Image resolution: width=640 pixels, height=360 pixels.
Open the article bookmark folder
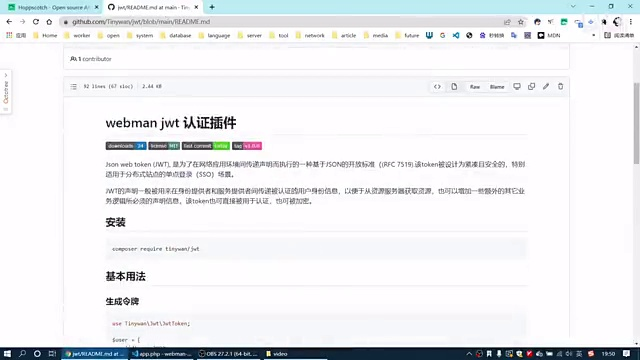[x=344, y=36]
